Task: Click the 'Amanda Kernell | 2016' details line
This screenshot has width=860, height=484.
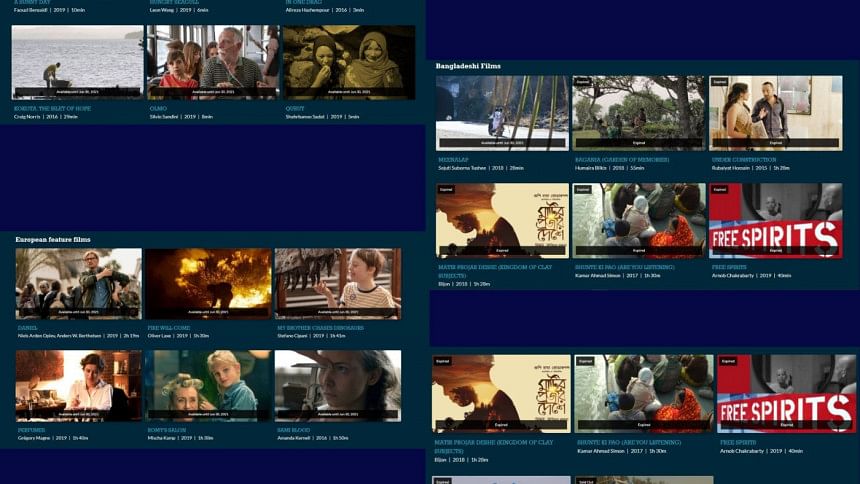Action: (x=313, y=438)
